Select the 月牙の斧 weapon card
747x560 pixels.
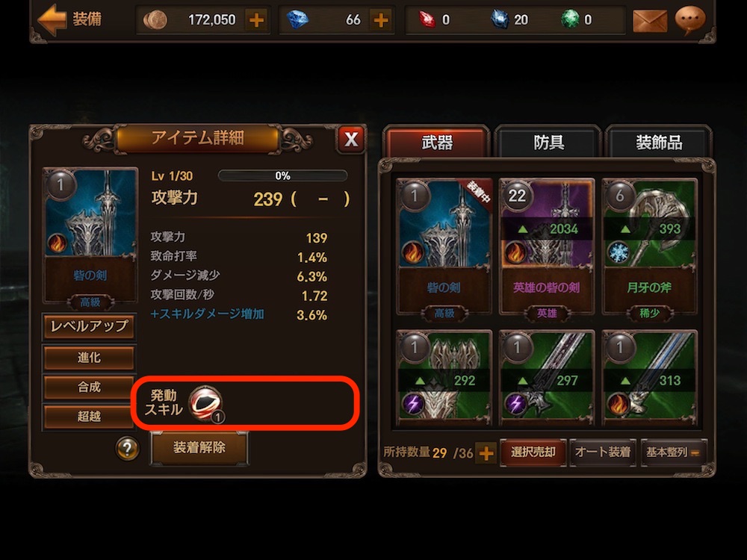[649, 248]
